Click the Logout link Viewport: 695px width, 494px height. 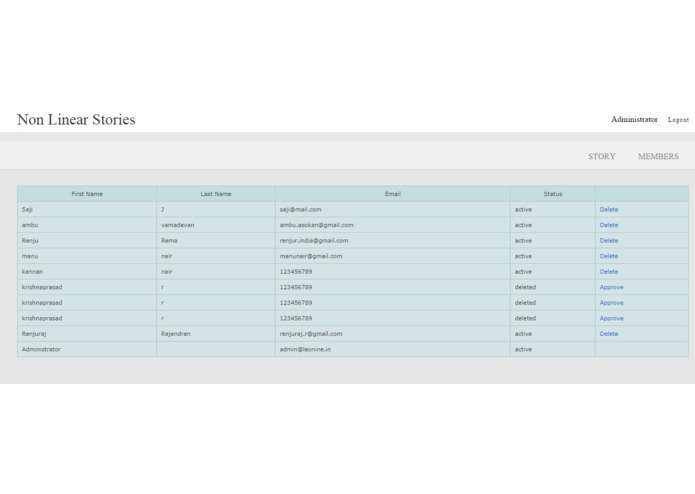click(x=678, y=120)
